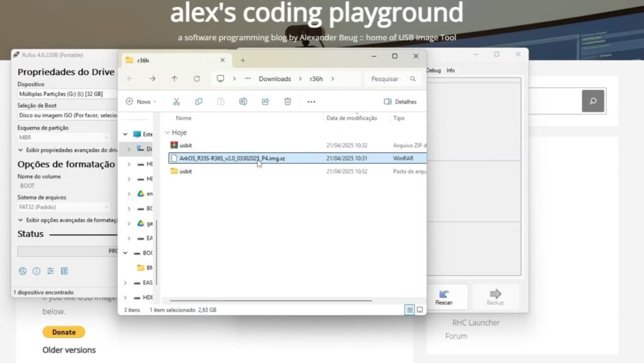
Task: Open the Rufus log icon
Action: 65,271
